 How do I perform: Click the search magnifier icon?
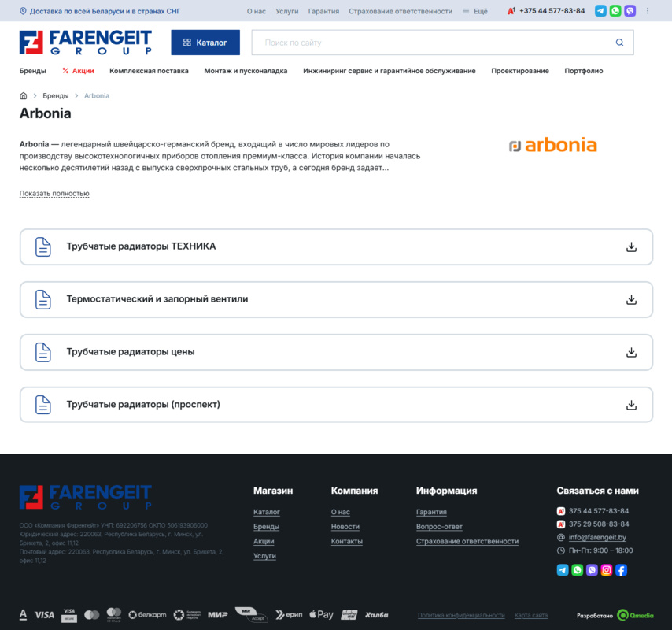point(619,43)
